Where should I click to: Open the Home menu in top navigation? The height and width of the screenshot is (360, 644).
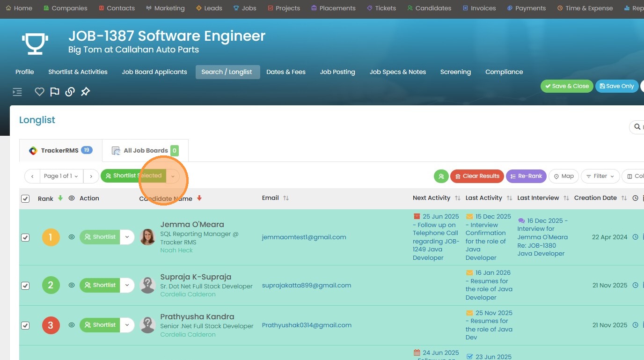19,8
